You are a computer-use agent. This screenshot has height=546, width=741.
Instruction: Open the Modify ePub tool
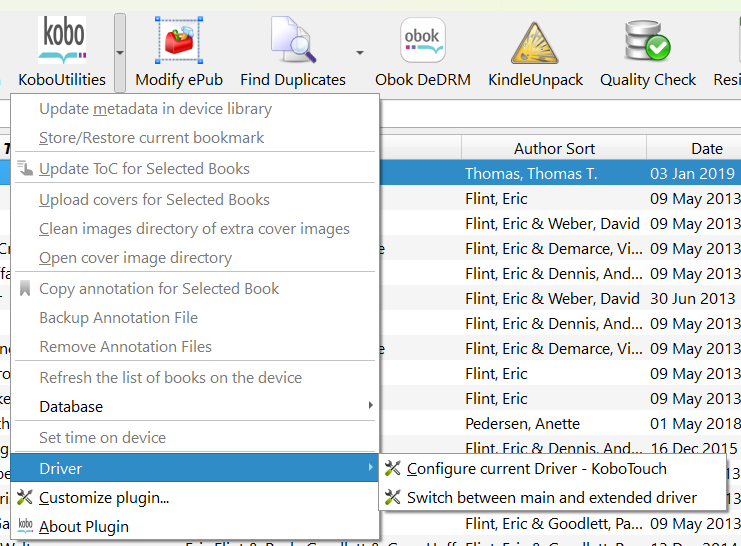coord(179,42)
